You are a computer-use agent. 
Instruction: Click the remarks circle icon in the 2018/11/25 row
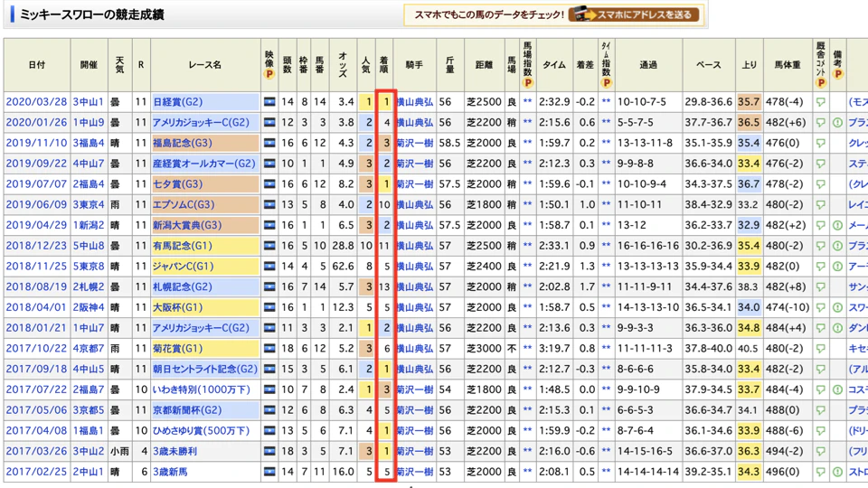(837, 266)
